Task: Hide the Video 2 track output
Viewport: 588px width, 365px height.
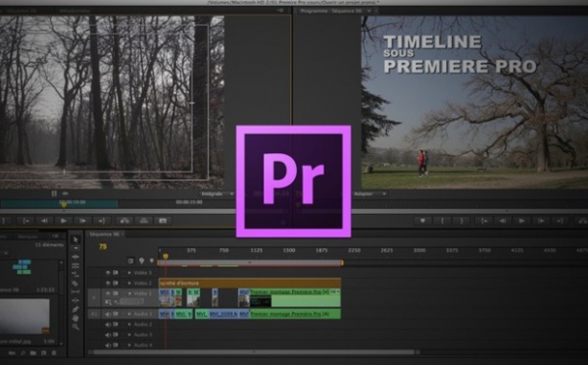Action: 108,284
